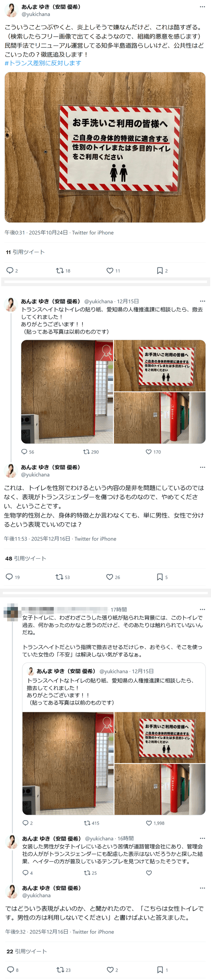Open more options on the 12月15日 tweet
This screenshot has width=211, height=980.
pyautogui.click(x=203, y=301)
